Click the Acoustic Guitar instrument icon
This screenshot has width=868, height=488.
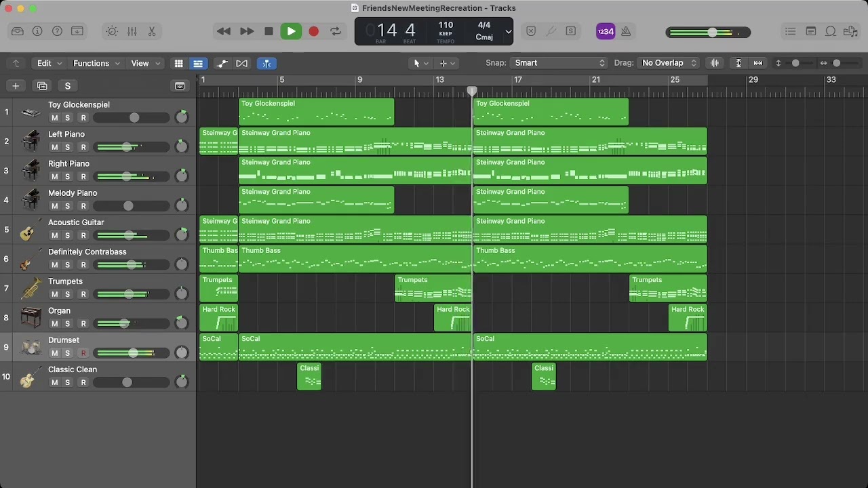29,230
